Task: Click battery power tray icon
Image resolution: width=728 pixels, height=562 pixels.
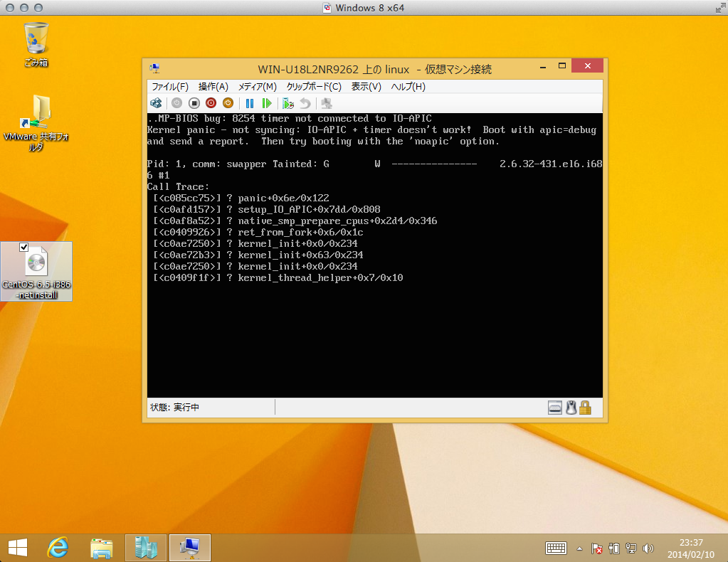Action: 614,548
